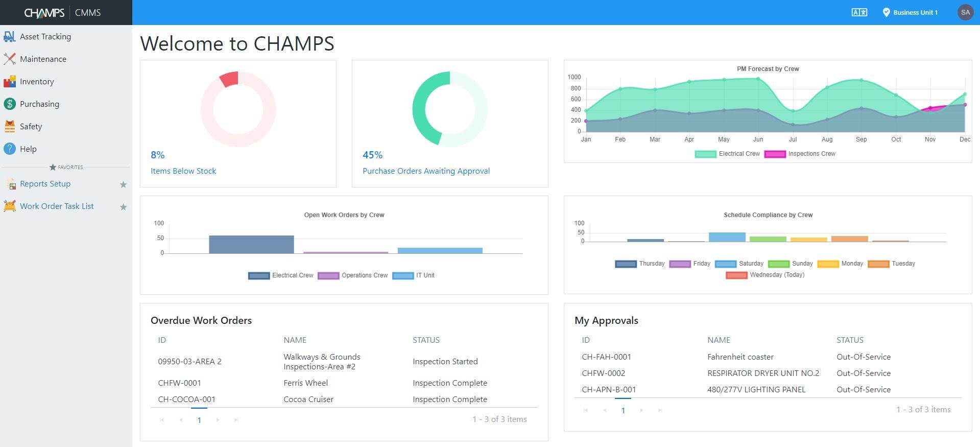Open Work Order Task List favorite link
The image size is (980, 447).
click(x=57, y=206)
